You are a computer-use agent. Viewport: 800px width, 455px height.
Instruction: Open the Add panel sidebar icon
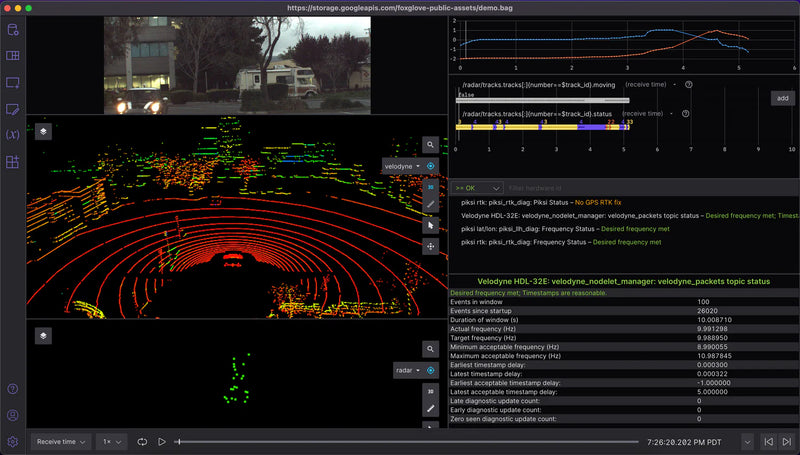tap(13, 82)
